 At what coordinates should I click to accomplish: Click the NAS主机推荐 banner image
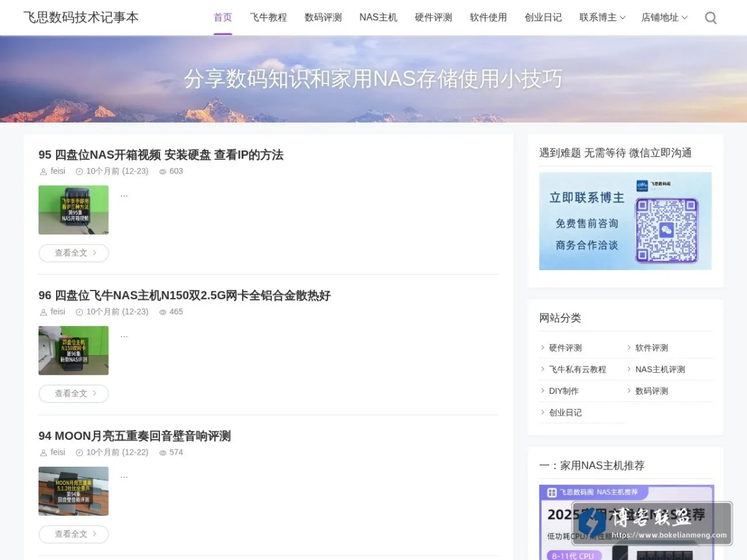click(626, 522)
